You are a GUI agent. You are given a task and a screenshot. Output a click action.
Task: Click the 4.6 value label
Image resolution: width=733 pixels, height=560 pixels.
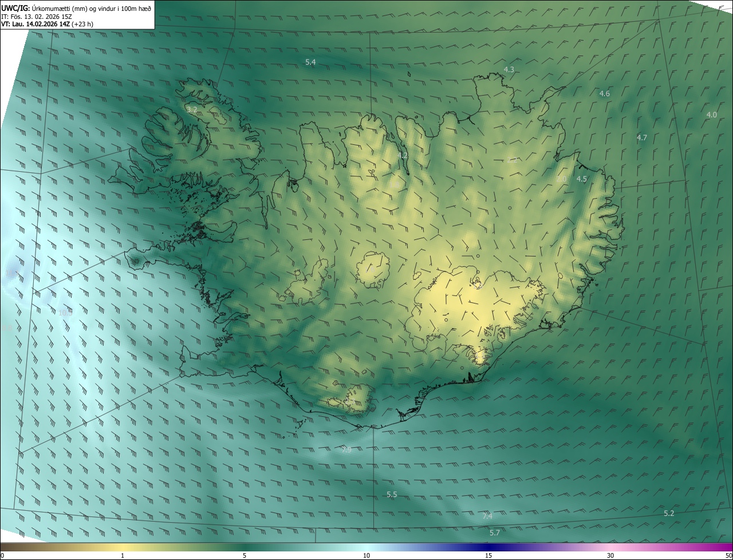coord(604,93)
